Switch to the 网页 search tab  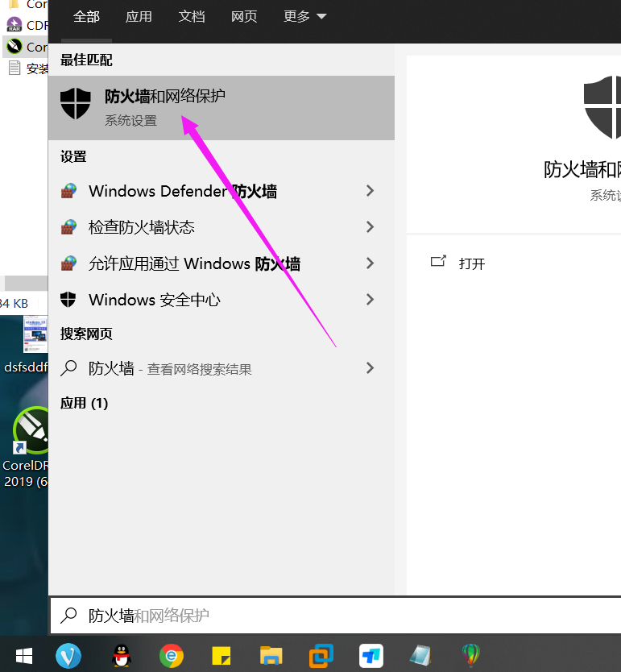tap(244, 17)
